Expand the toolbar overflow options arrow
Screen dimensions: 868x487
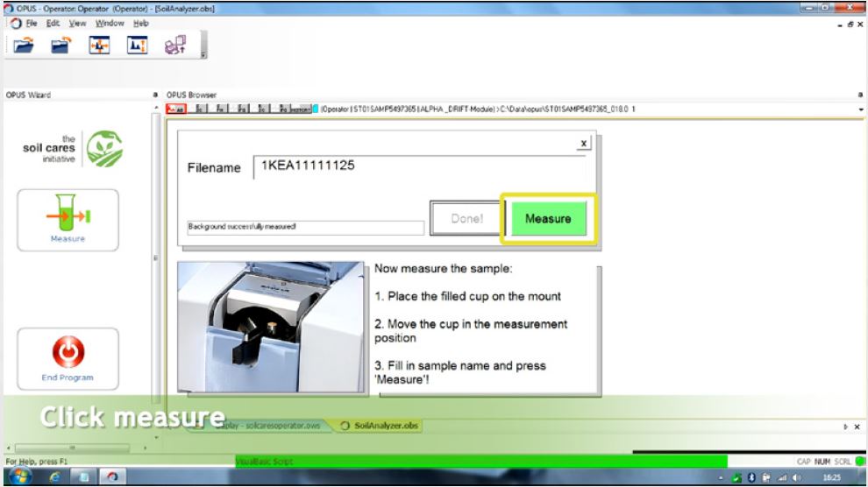(203, 54)
